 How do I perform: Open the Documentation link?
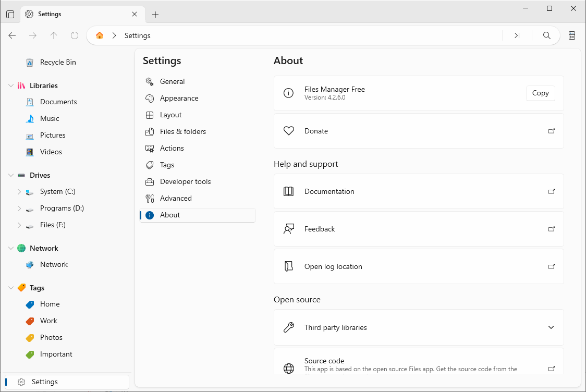pos(419,191)
